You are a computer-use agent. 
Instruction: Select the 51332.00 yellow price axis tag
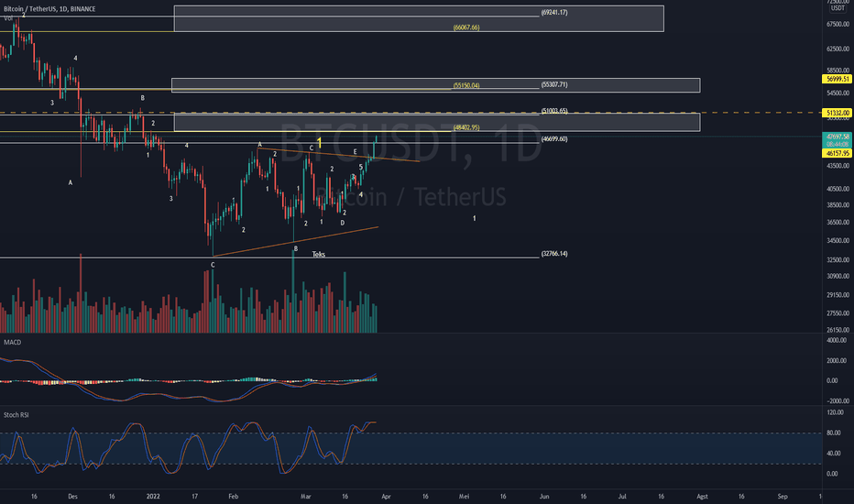pyautogui.click(x=838, y=113)
